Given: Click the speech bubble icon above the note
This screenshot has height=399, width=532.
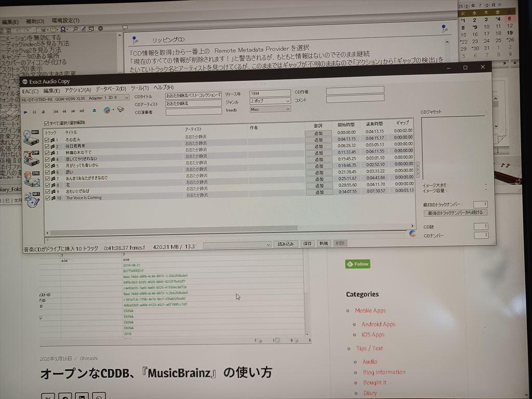Looking at the screenshot, I should (x=125, y=28).
